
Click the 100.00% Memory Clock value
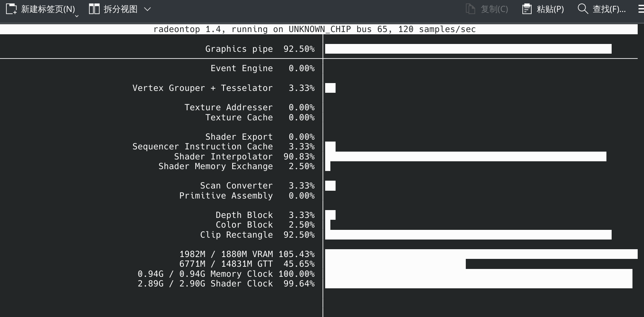297,274
